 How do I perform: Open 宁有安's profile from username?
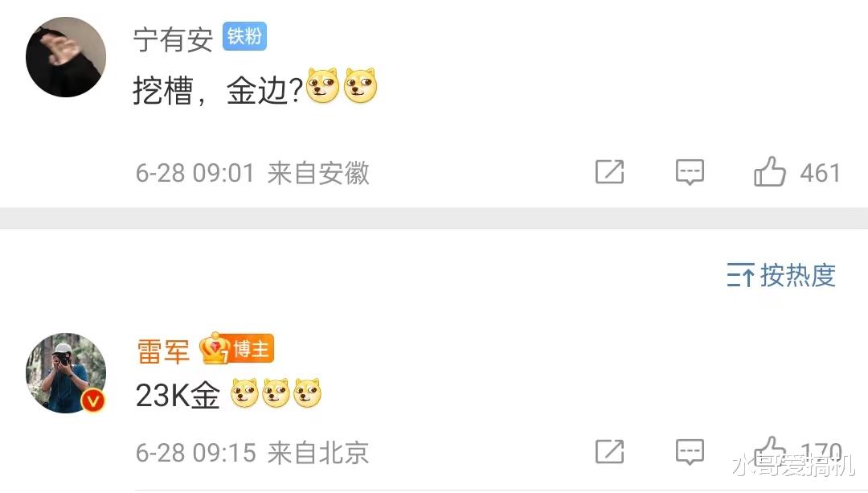[x=173, y=40]
